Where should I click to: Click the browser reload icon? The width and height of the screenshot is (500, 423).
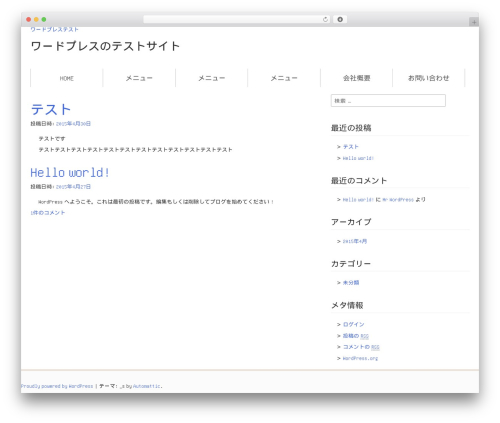pyautogui.click(x=325, y=20)
